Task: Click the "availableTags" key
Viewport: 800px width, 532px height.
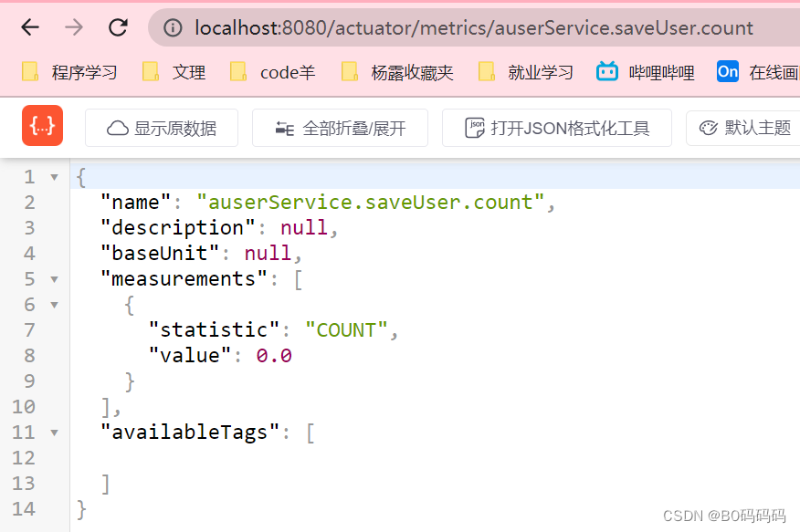Action: coord(190,433)
